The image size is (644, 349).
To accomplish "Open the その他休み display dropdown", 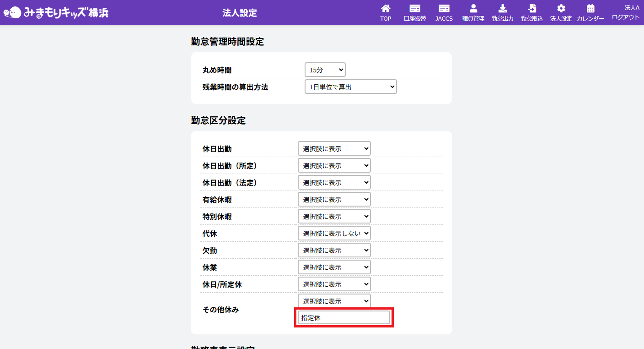I will pyautogui.click(x=334, y=301).
